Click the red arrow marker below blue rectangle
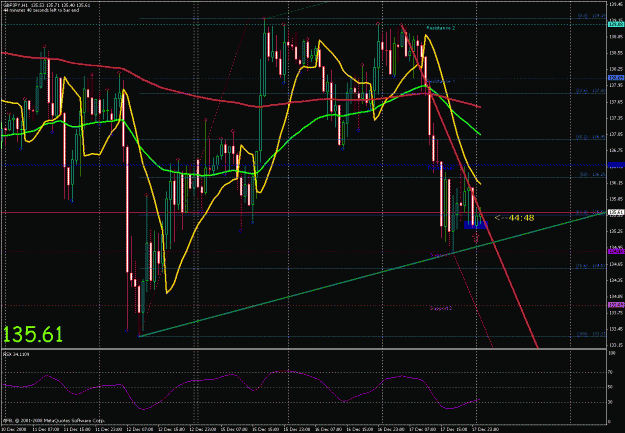Screen dimensions: 625x433 pos(475,238)
